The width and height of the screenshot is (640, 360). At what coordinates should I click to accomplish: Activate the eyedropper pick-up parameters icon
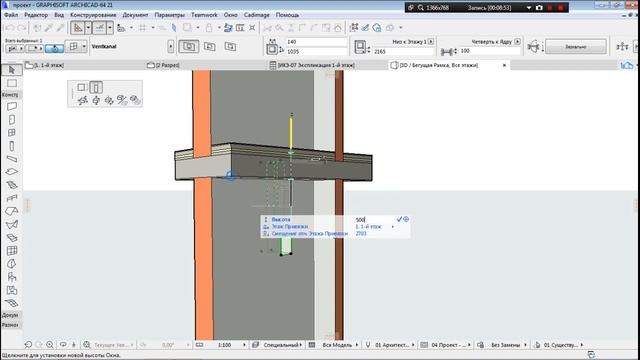(49, 28)
